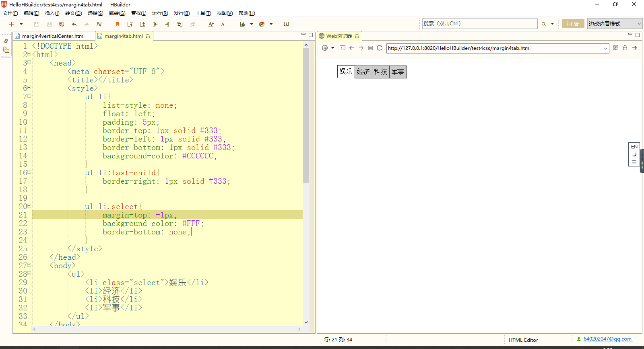This screenshot has width=644, height=349.
Task: Click the browser Back arrow
Action: tap(352, 48)
